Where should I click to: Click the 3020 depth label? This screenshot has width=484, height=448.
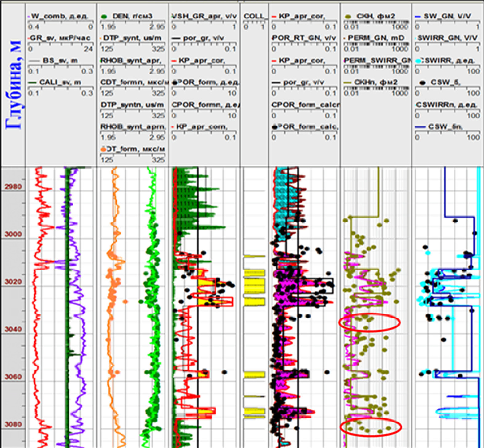(13, 282)
